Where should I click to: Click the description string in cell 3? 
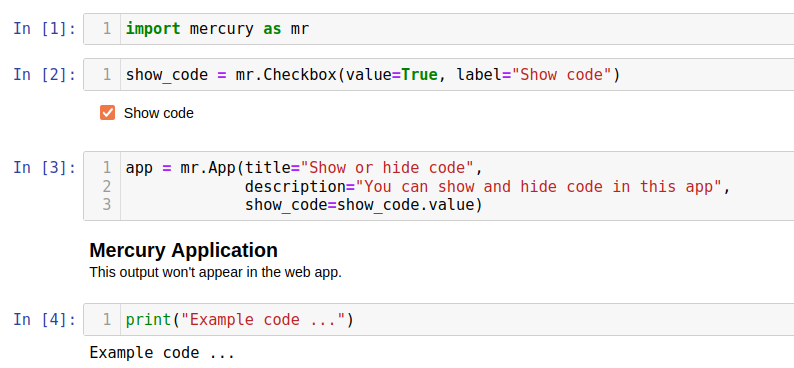[x=538, y=187]
